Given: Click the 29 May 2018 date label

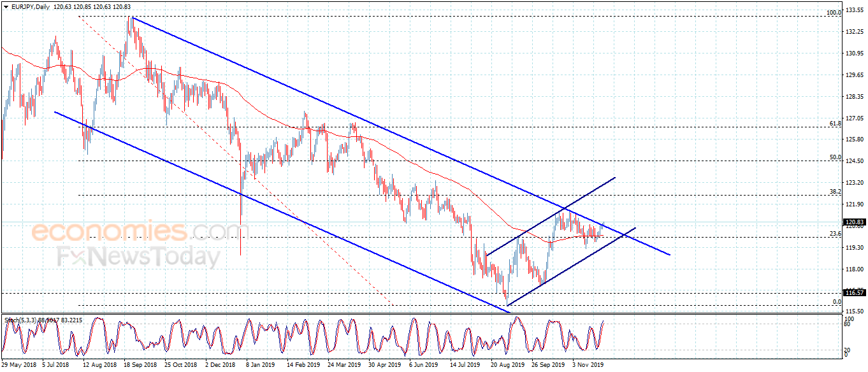Looking at the screenshot, I should (x=19, y=366).
